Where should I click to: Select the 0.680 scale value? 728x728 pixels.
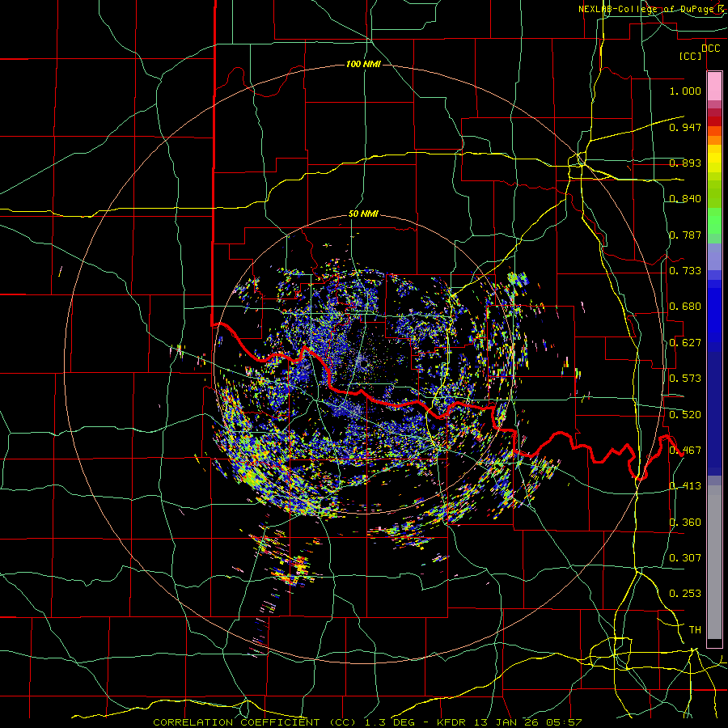point(685,307)
